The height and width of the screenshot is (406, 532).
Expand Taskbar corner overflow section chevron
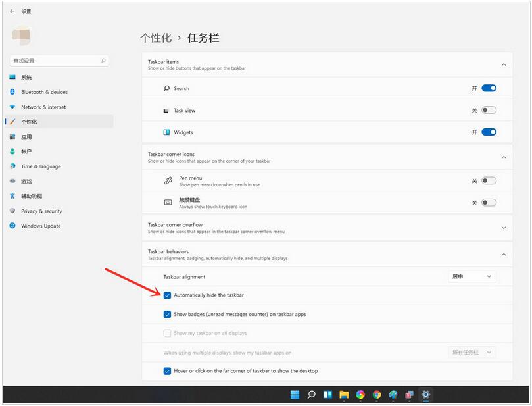(x=504, y=228)
